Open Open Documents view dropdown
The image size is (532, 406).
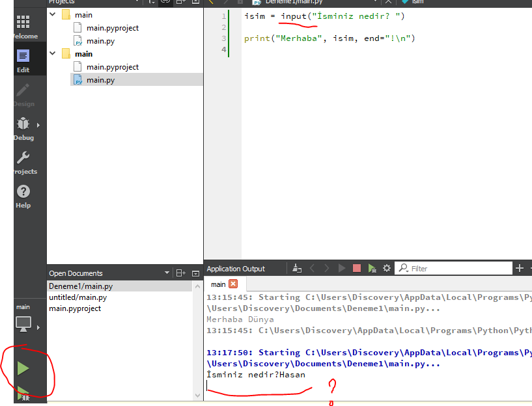click(167, 273)
